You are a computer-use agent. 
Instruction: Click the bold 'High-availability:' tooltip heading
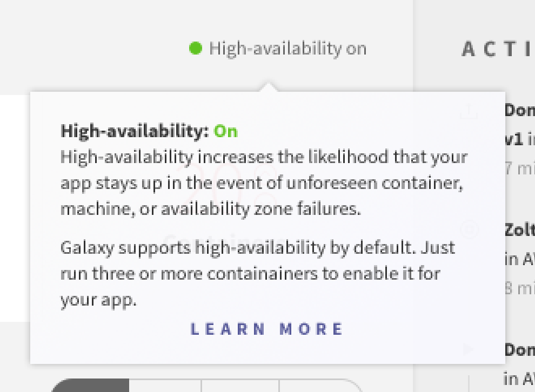pos(135,131)
